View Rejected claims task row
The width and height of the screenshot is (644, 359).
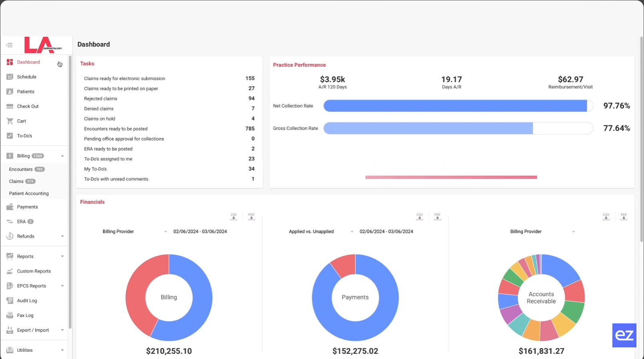point(101,98)
